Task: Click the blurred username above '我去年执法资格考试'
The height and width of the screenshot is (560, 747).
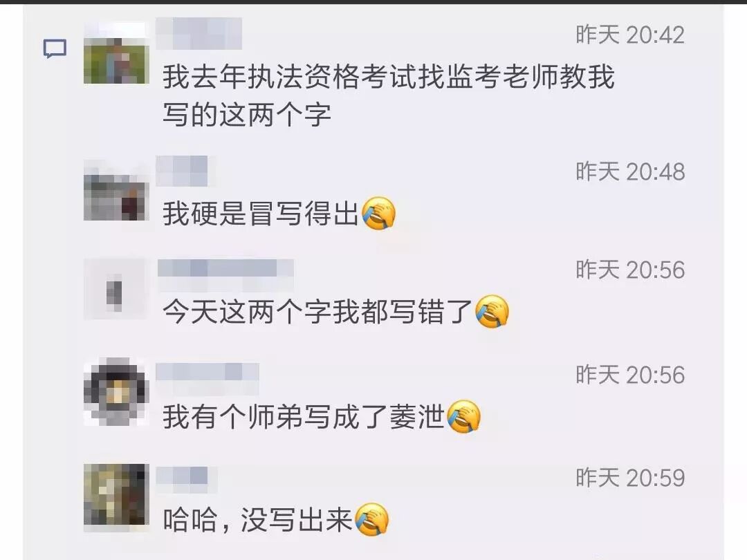Action: 199,33
